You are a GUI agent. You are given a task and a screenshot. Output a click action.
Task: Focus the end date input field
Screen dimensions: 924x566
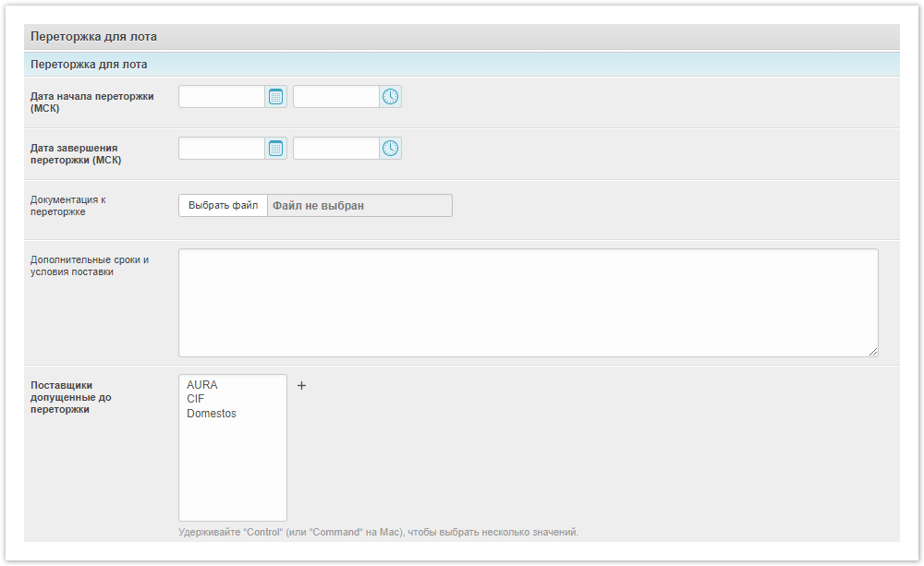pos(222,149)
